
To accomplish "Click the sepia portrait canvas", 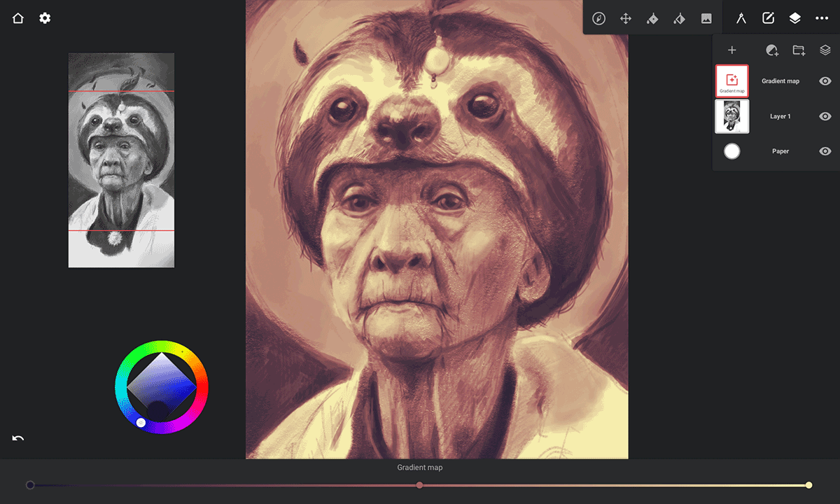I will point(437,230).
